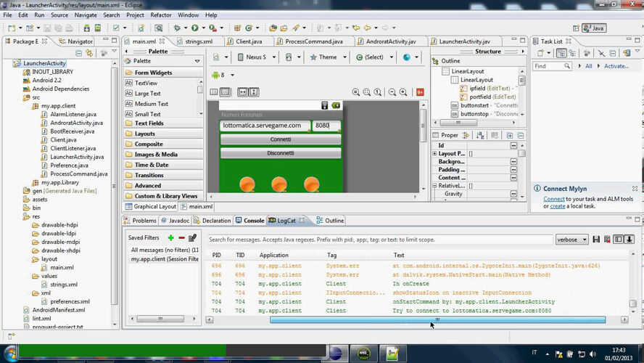This screenshot has height=363, width=644.
Task: Click the Debug bug icon in toolbar
Action: [x=176, y=28]
